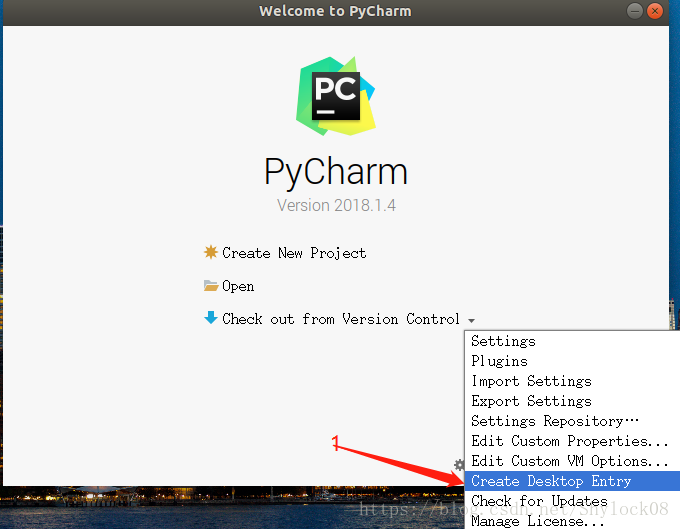
Task: Click the orange star Create New Project icon
Action: pos(211,252)
